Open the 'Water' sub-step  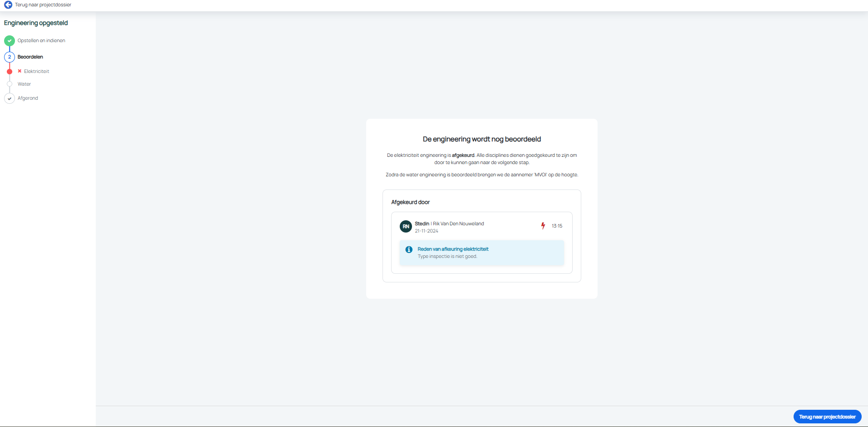25,84
